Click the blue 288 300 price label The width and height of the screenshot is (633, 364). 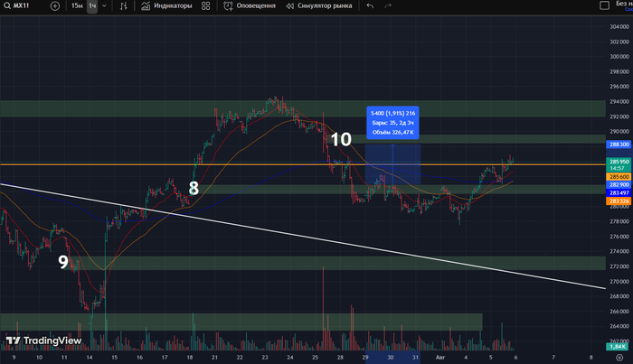tap(617, 144)
